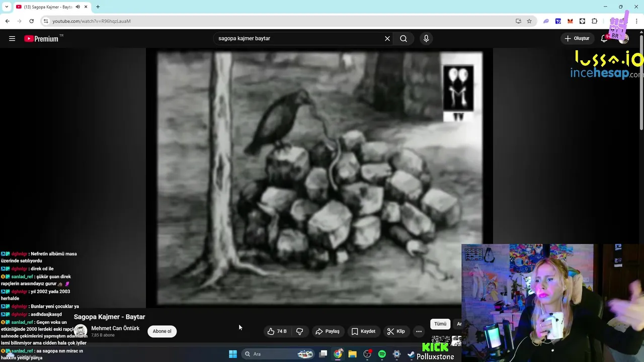Open Mehmet Can Öntürk channel link
This screenshot has width=644, height=362.
pyautogui.click(x=115, y=328)
